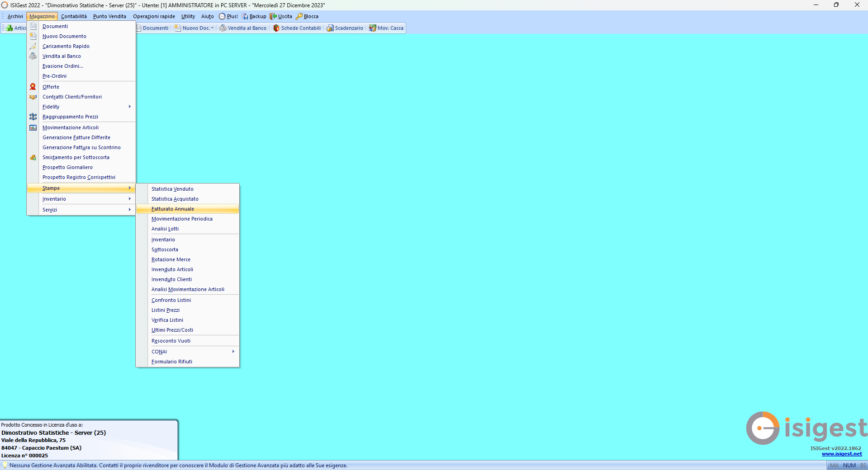Click the Backup icon in the menu bar
The width and height of the screenshot is (868, 470).
tap(245, 16)
